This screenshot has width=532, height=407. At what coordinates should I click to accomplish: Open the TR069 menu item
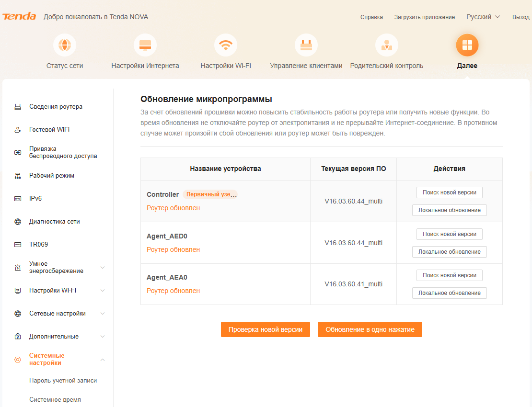(x=38, y=244)
